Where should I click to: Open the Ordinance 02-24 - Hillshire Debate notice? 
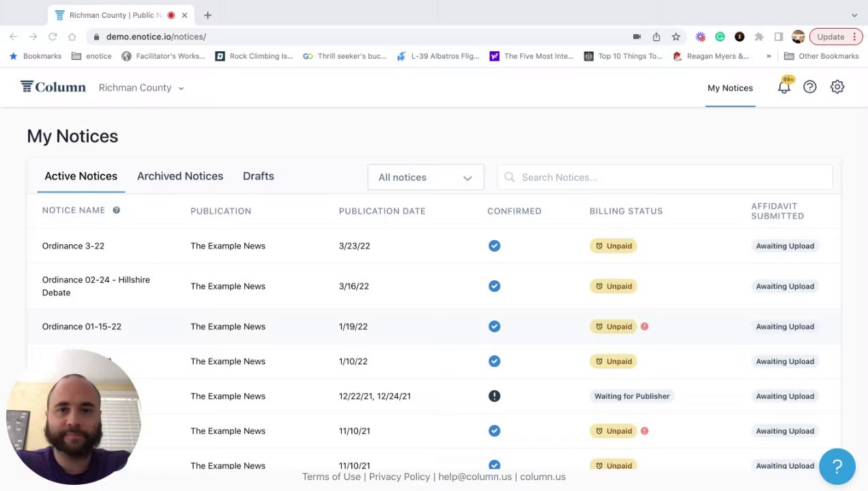click(96, 286)
